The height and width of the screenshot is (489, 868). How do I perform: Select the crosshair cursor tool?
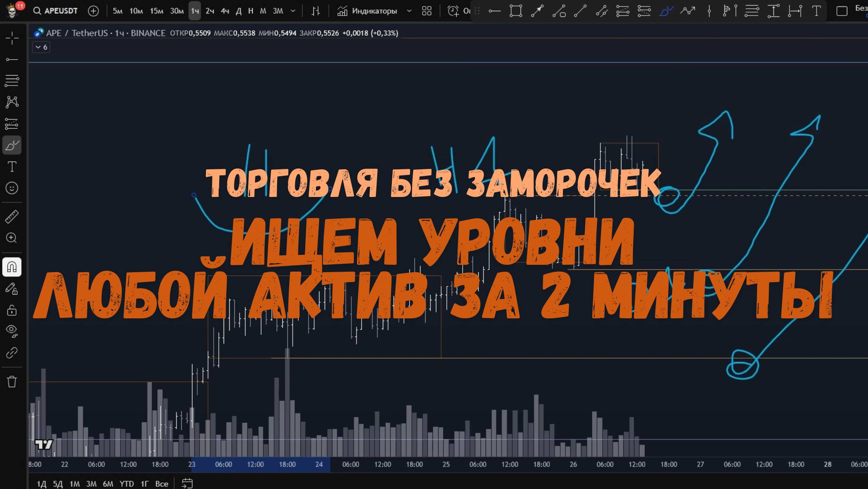click(12, 38)
